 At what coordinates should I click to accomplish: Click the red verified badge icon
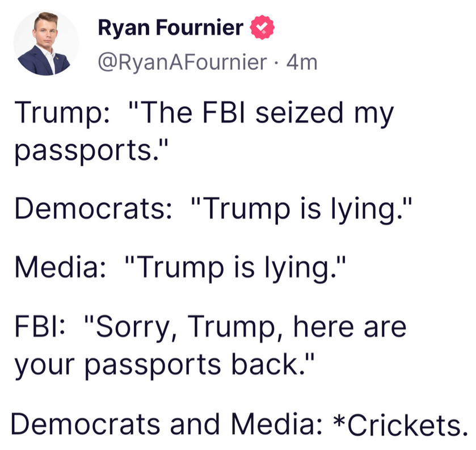click(262, 27)
